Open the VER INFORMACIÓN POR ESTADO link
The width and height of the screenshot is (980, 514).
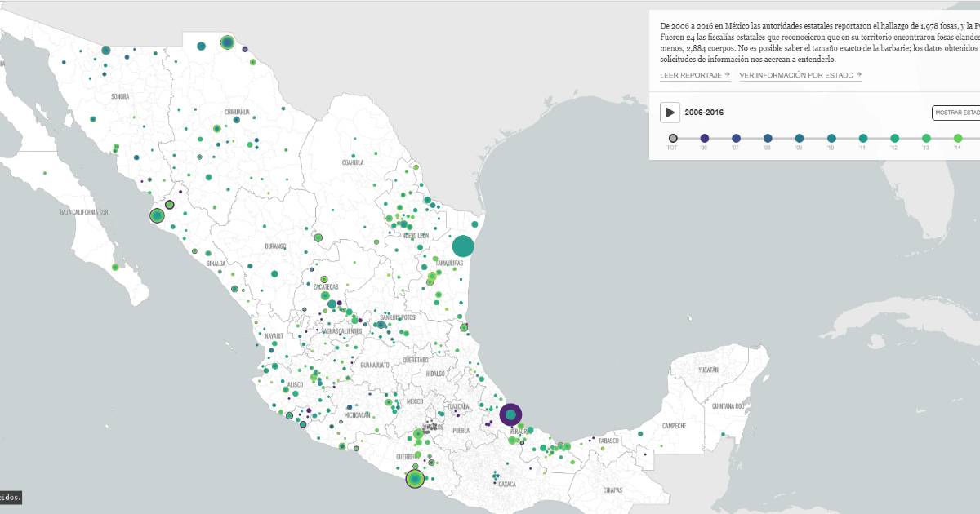[800, 75]
